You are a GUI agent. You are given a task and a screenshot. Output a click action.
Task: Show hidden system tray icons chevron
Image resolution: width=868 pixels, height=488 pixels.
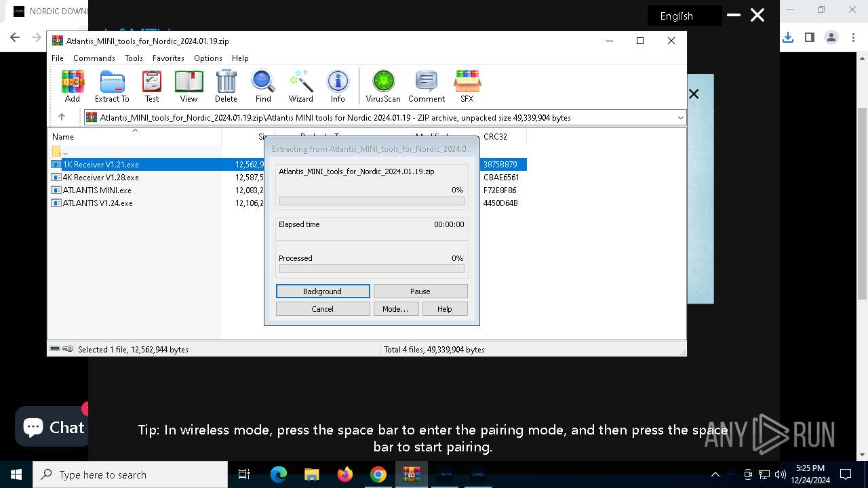[715, 474]
